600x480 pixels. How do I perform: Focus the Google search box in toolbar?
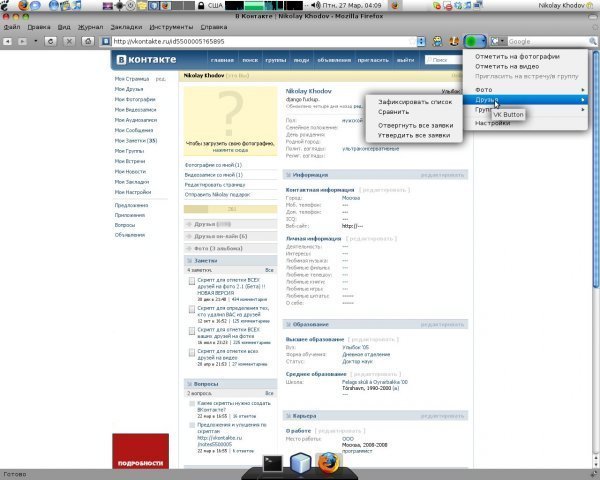click(x=548, y=41)
